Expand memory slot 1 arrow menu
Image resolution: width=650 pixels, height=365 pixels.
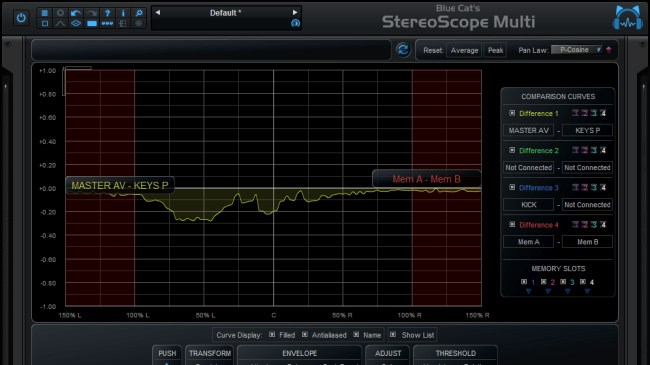[x=529, y=292]
